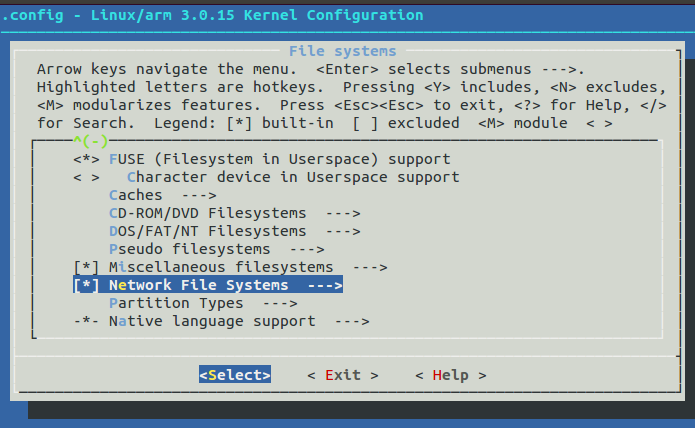Click the '<M> module' legend text

pyautogui.click(x=523, y=123)
